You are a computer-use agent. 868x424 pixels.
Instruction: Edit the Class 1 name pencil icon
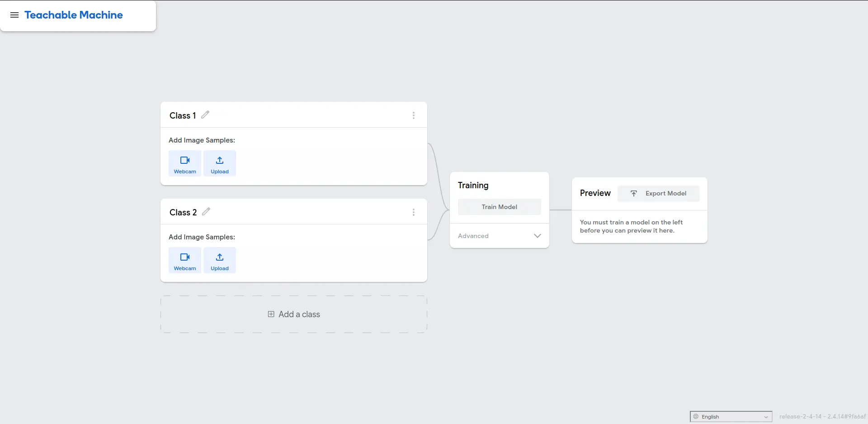tap(205, 115)
